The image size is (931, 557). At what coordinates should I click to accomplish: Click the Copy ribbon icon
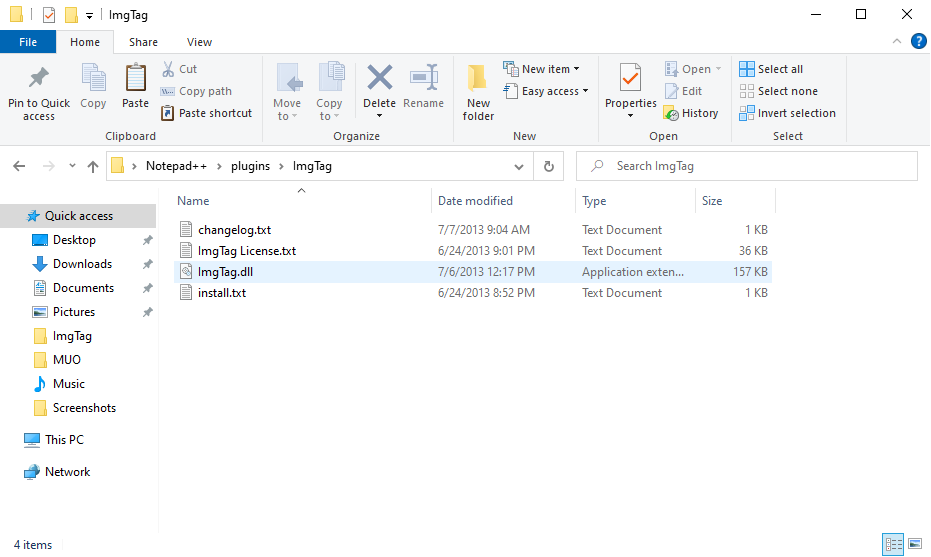93,78
